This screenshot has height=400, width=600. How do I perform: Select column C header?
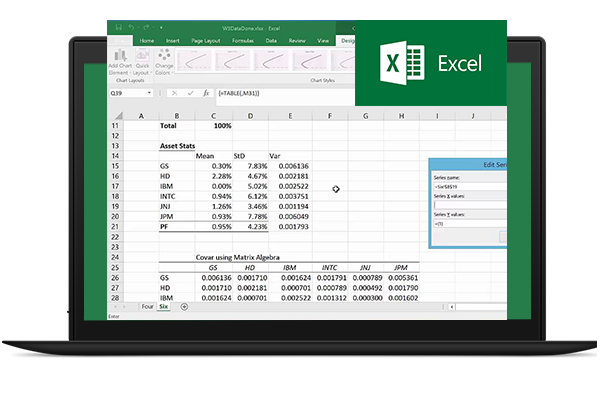pos(213,116)
